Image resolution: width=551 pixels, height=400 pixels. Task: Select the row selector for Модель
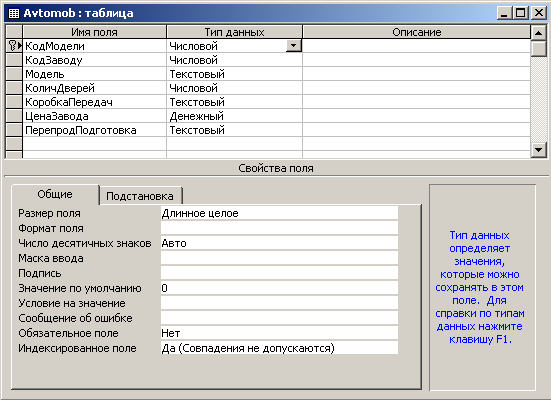tap(14, 74)
